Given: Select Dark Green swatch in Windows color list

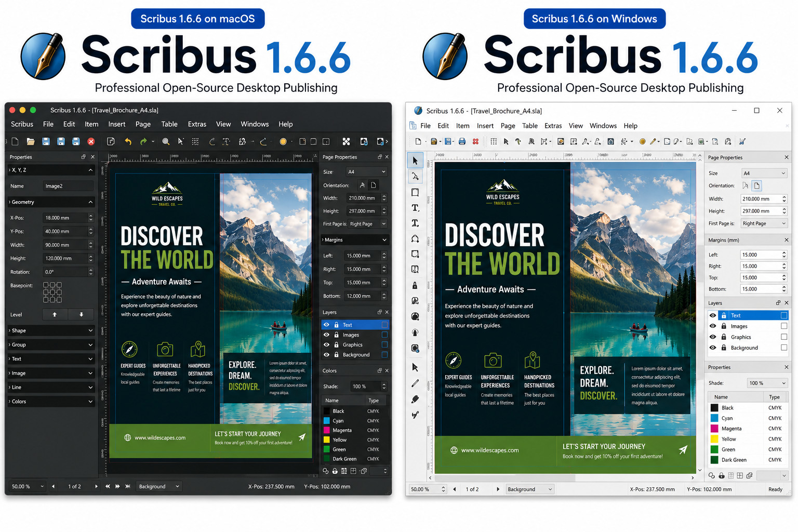Looking at the screenshot, I should coord(714,460).
